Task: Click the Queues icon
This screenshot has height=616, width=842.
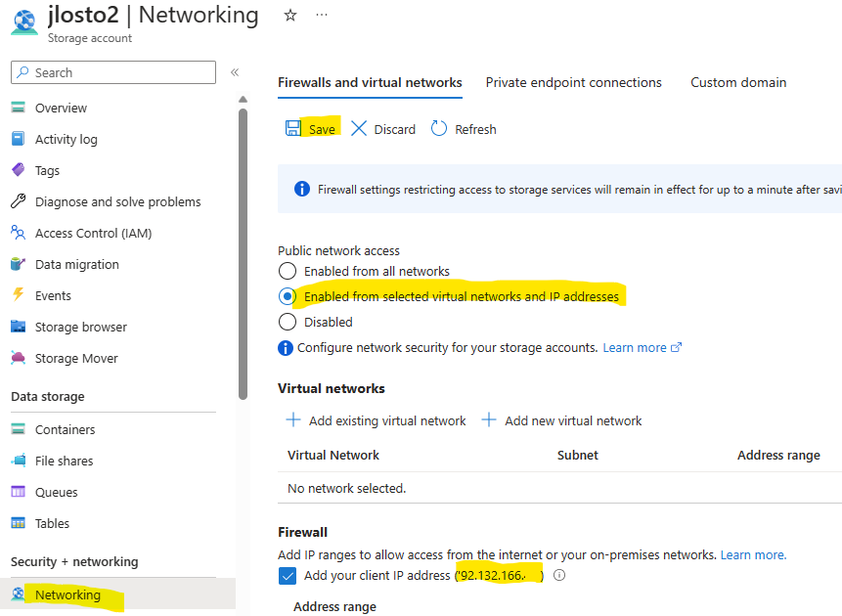Action: click(x=19, y=492)
